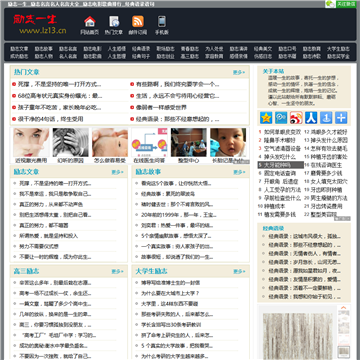360x360 pixels.
Task: Open the X-ray 幻听的原因 thumbnail
Action: (x=70, y=142)
